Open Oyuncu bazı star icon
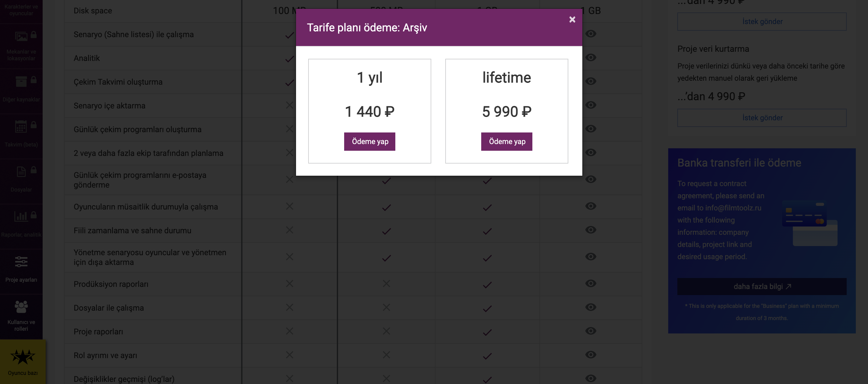 tap(23, 356)
